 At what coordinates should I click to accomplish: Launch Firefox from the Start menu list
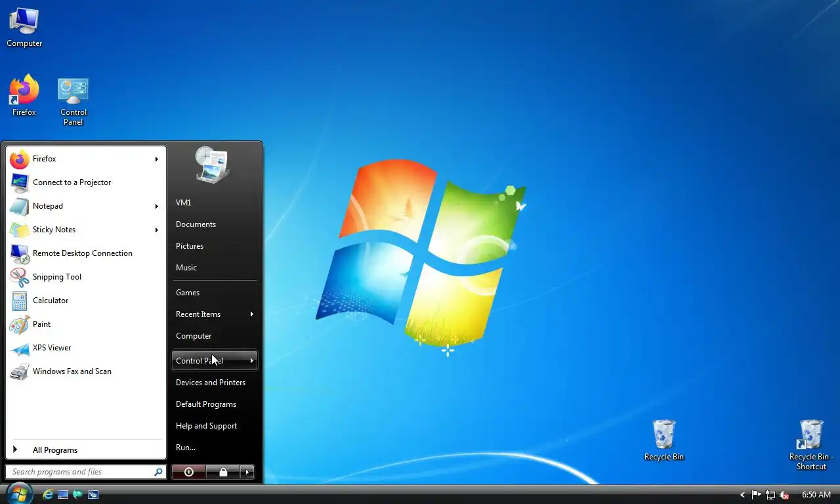(85, 159)
